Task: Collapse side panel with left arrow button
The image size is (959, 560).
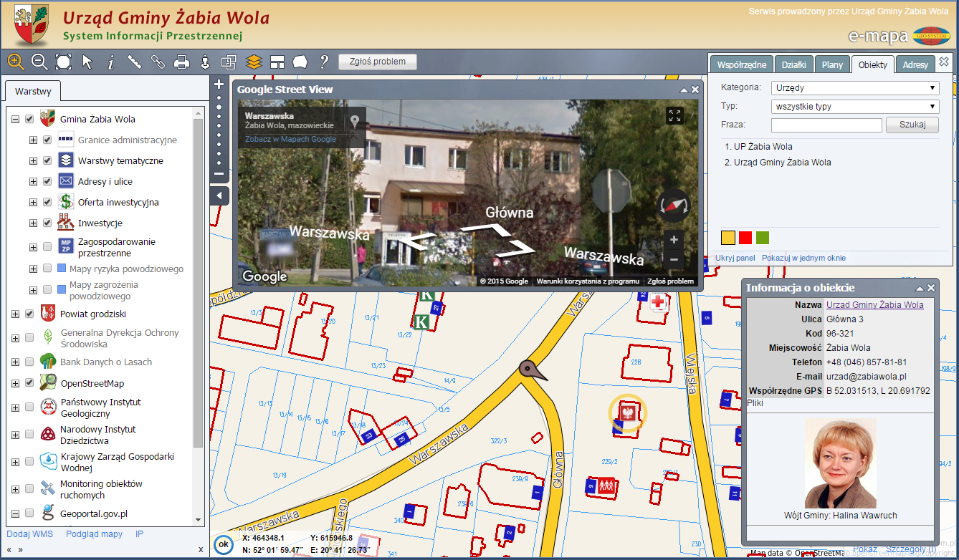Action: click(x=219, y=195)
